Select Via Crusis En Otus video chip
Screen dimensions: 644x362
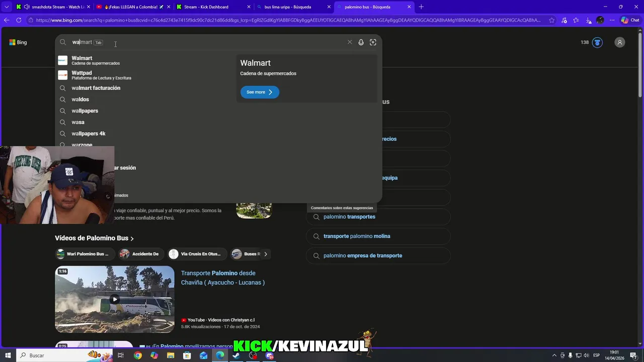pyautogui.click(x=197, y=254)
